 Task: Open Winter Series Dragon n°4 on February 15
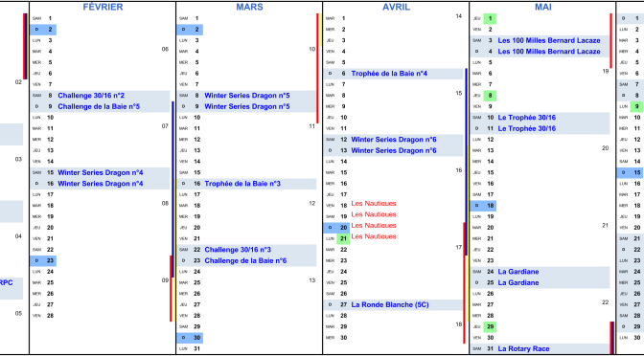tap(101, 172)
